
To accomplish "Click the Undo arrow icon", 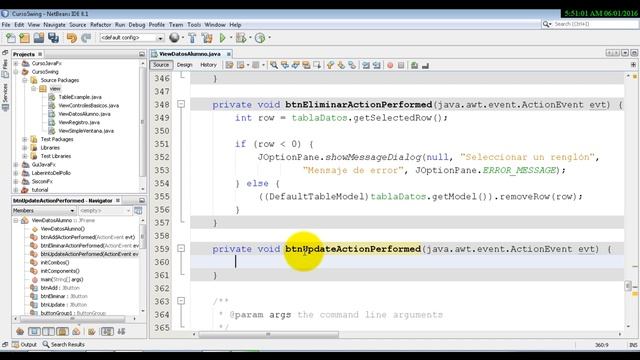I will pos(72,38).
